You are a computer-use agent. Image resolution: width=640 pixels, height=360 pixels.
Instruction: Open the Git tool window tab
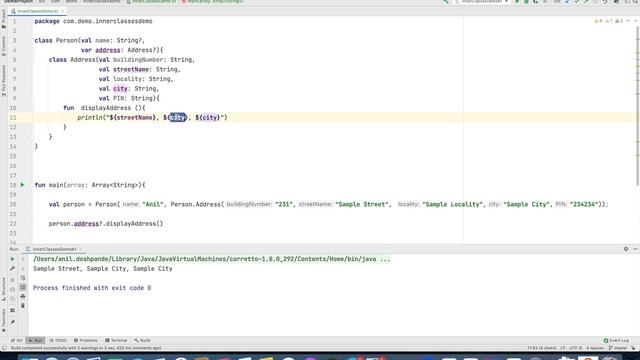point(17,340)
